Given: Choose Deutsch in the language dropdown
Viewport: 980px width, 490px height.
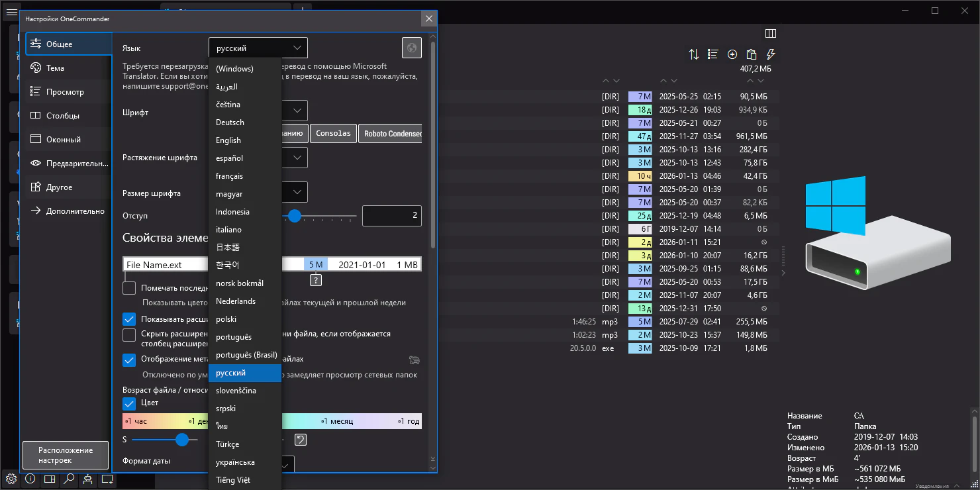Looking at the screenshot, I should coord(230,122).
